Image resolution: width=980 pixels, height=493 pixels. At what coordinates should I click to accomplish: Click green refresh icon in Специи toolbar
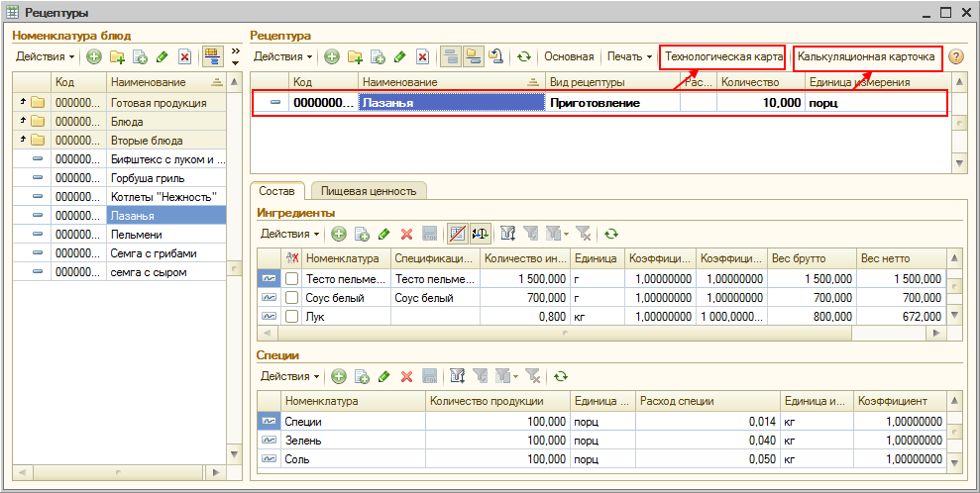[x=560, y=376]
